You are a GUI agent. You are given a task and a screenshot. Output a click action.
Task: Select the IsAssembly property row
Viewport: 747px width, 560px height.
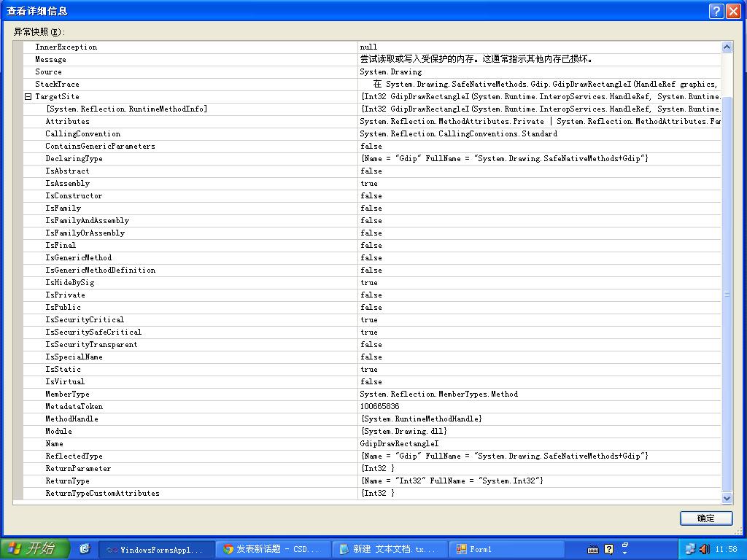pyautogui.click(x=371, y=183)
